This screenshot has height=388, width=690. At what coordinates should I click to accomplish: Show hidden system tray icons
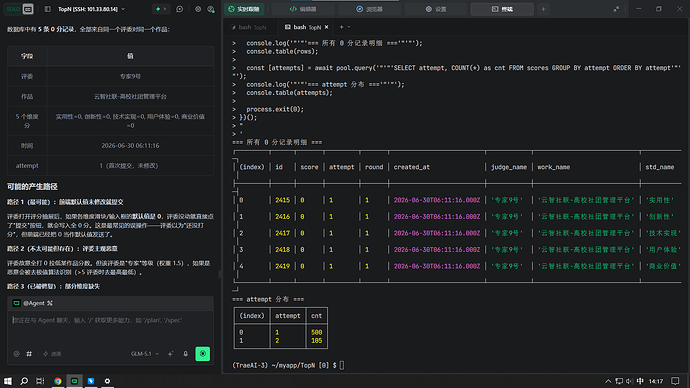(x=608, y=381)
